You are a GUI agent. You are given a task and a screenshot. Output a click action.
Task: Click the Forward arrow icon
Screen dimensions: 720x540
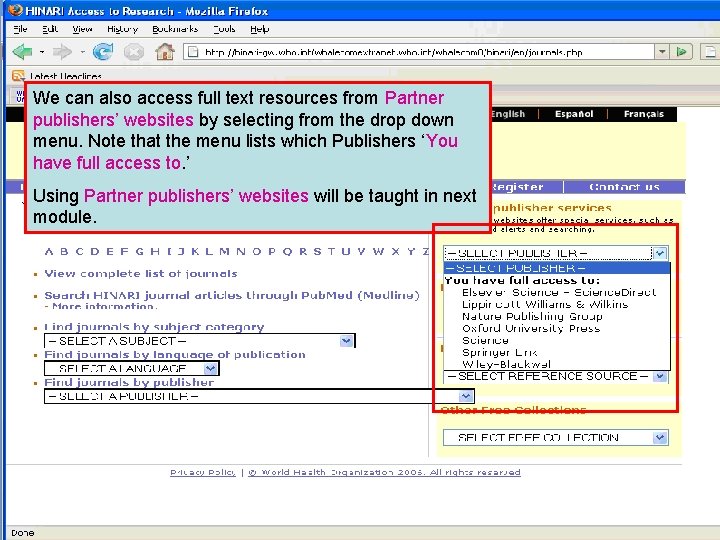coord(62,52)
